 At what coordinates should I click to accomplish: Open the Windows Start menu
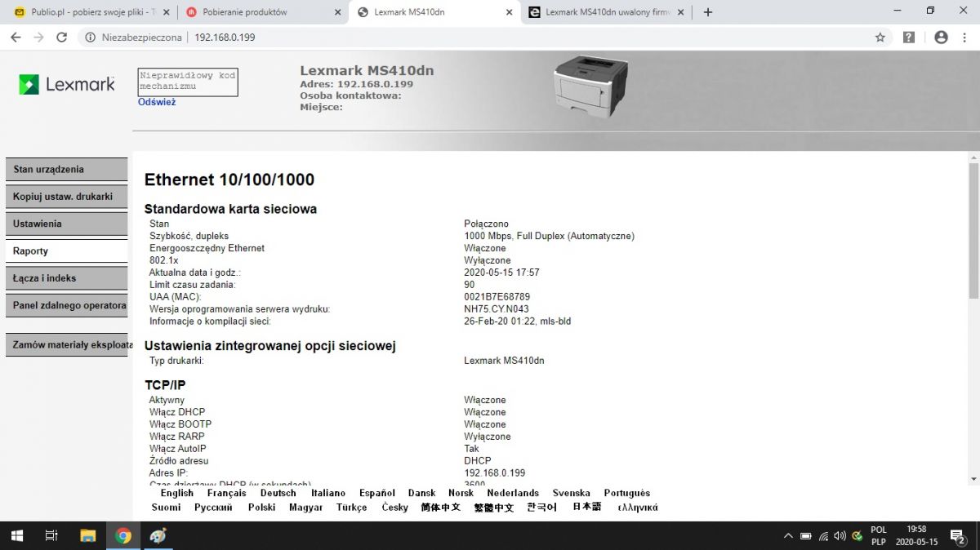tap(16, 536)
